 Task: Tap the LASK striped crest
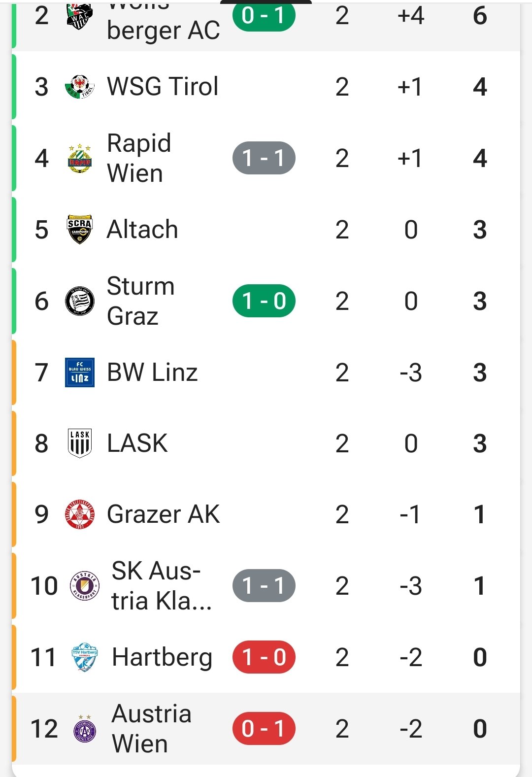(x=79, y=443)
